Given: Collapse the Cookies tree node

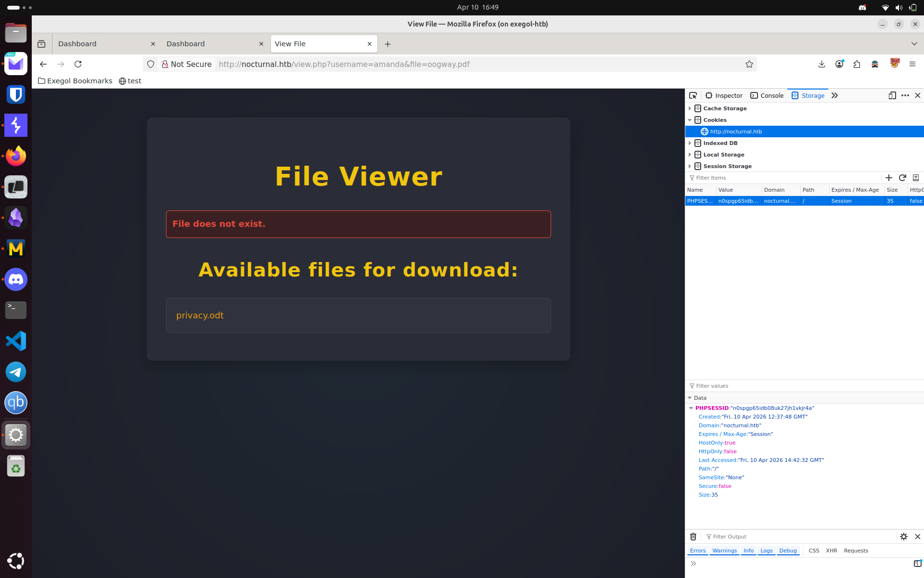Looking at the screenshot, I should click(x=690, y=120).
